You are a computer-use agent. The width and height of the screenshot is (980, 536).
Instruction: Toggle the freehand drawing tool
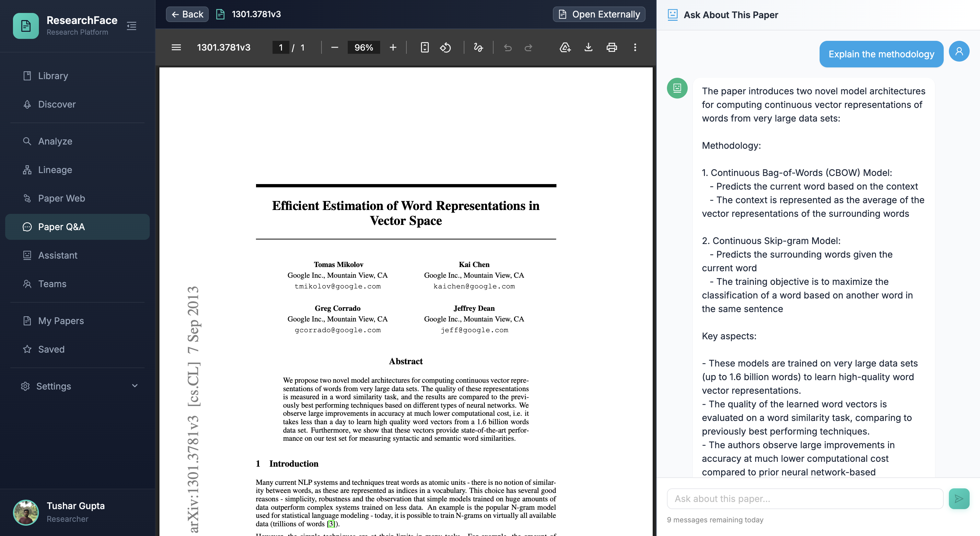tap(478, 47)
